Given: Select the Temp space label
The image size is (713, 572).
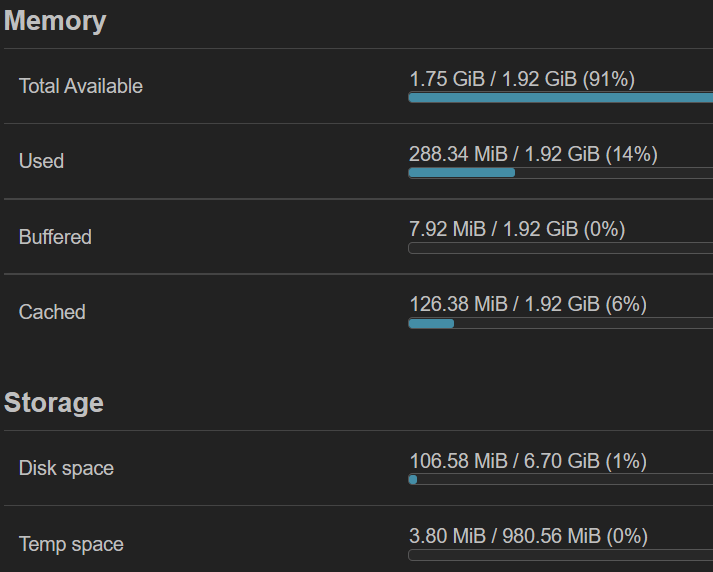Looking at the screenshot, I should [x=71, y=544].
